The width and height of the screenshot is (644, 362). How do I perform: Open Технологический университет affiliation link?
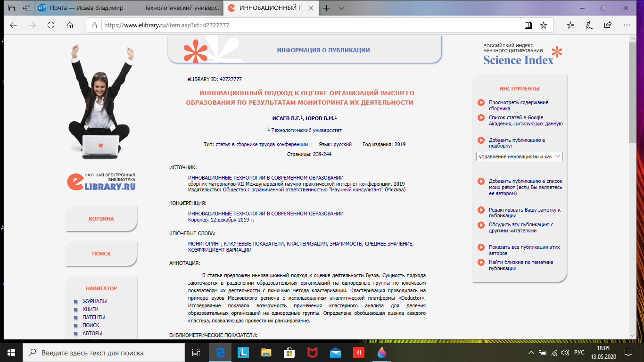[306, 130]
